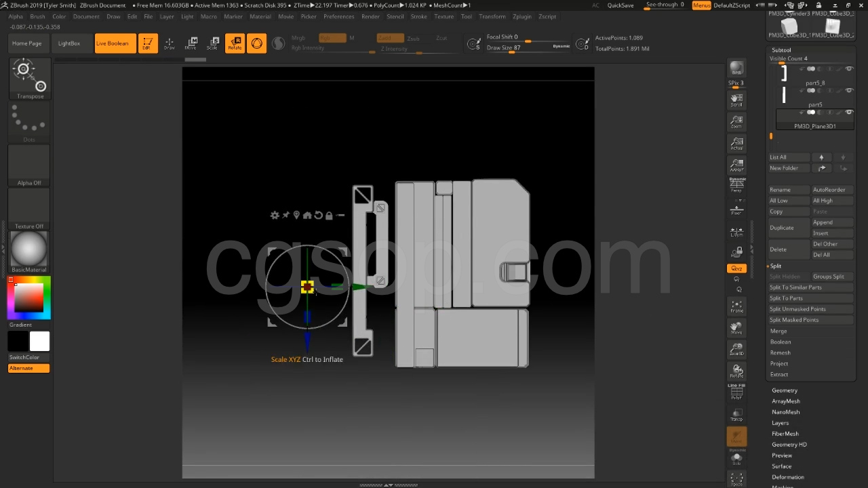The image size is (868, 488).
Task: Expand the ArrayMesh section
Action: pyautogui.click(x=786, y=401)
